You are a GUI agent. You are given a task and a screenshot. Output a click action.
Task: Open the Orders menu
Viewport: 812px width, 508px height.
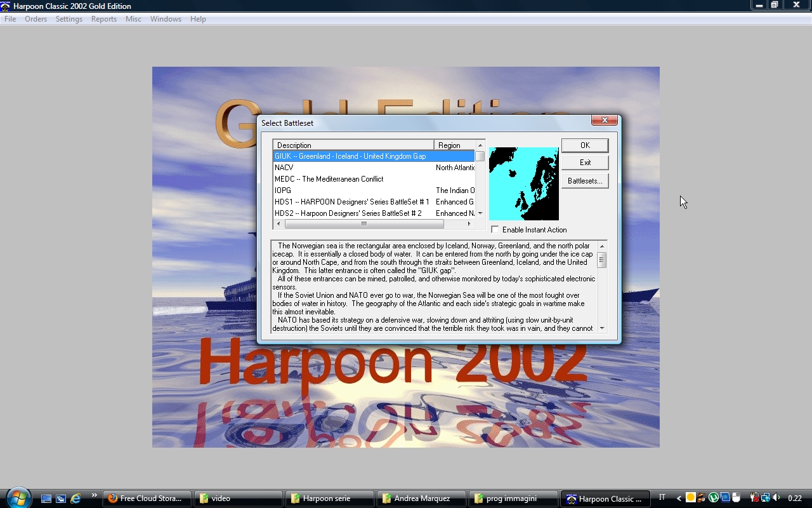(36, 19)
